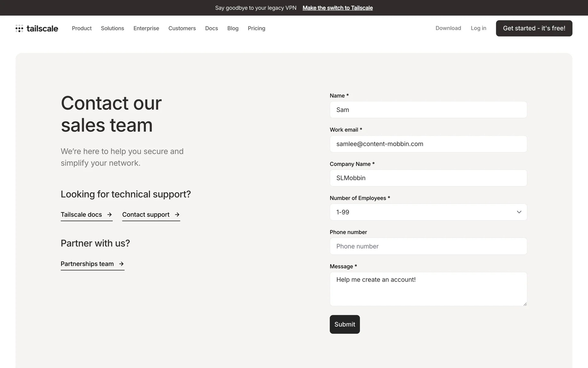Screen dimensions: 588x368
Task: Submit the contact sales form
Action: (x=345, y=324)
